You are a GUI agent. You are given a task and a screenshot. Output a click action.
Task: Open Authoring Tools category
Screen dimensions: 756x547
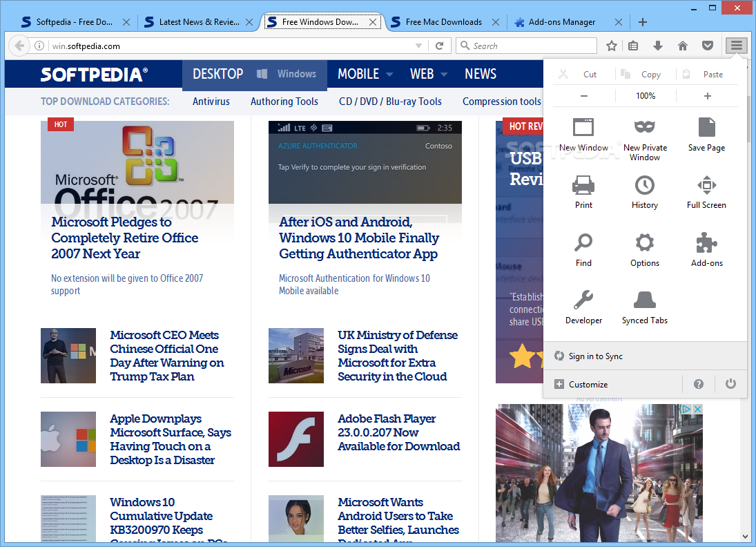click(284, 102)
